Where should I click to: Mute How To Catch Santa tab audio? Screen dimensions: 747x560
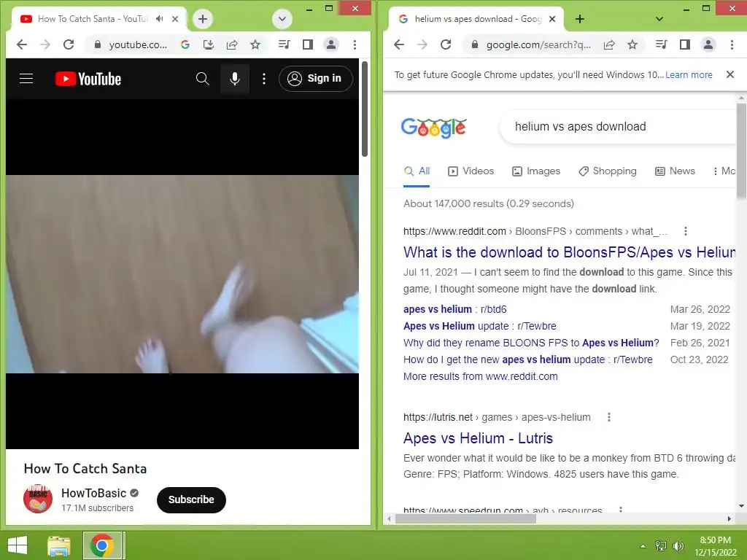[x=159, y=18]
